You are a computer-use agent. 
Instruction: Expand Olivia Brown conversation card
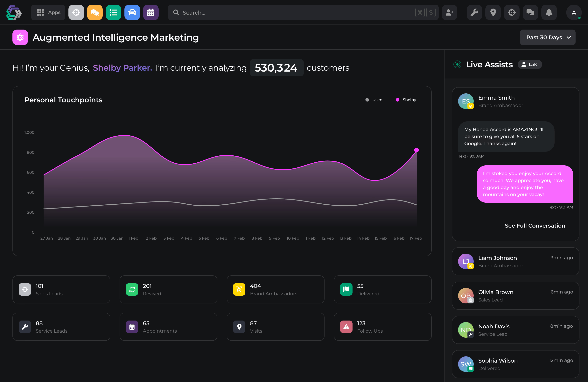pos(515,295)
